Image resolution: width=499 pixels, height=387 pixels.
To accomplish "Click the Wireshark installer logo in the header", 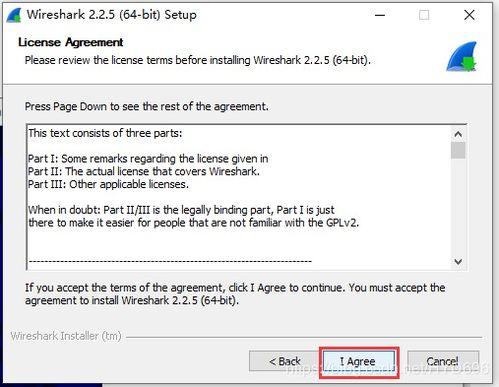I will 462,56.
